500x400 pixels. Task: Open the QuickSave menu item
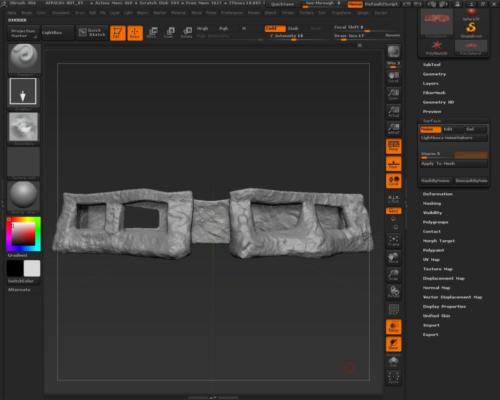(x=282, y=4)
